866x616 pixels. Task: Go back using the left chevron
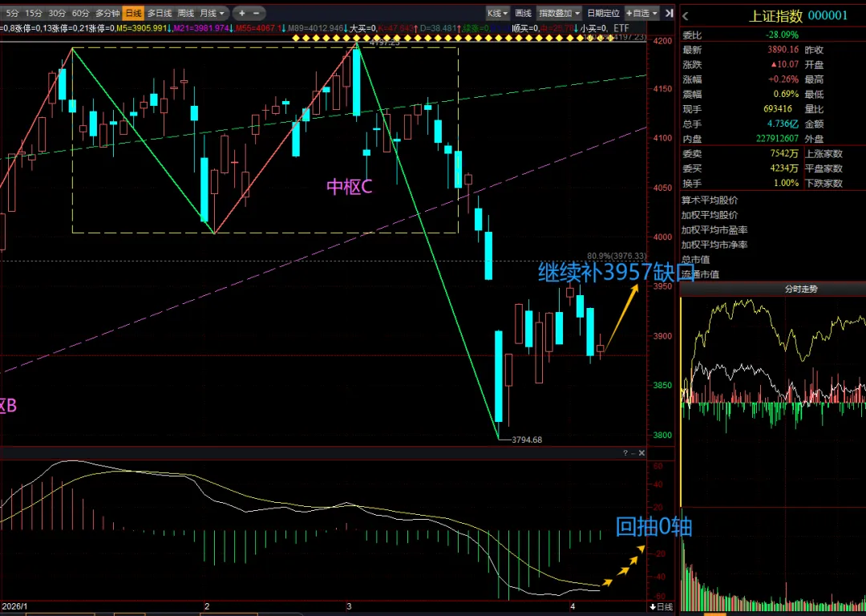pyautogui.click(x=686, y=16)
